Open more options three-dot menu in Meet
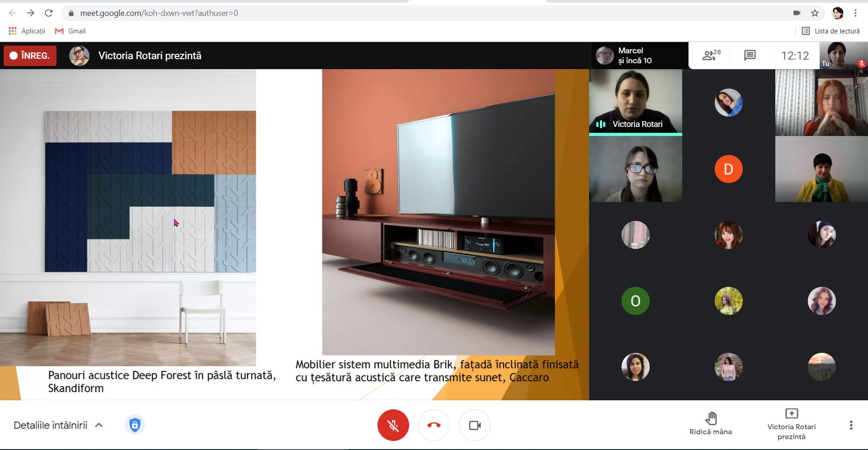868x450 pixels. pyautogui.click(x=851, y=425)
